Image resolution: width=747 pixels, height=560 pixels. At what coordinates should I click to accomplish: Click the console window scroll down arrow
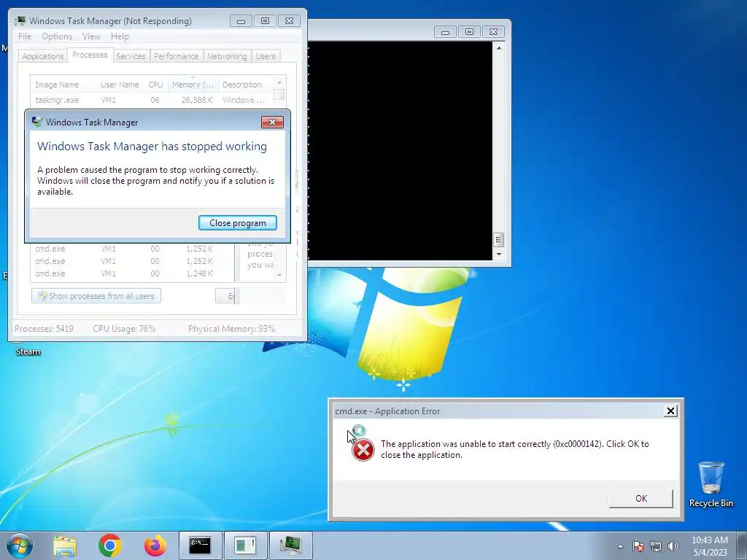(x=498, y=254)
